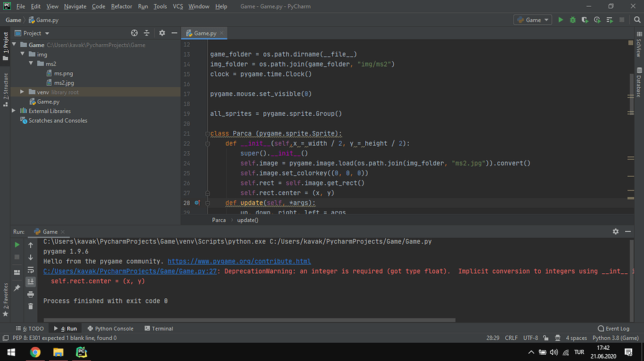
Task: Print the Run console output
Action: point(31,294)
